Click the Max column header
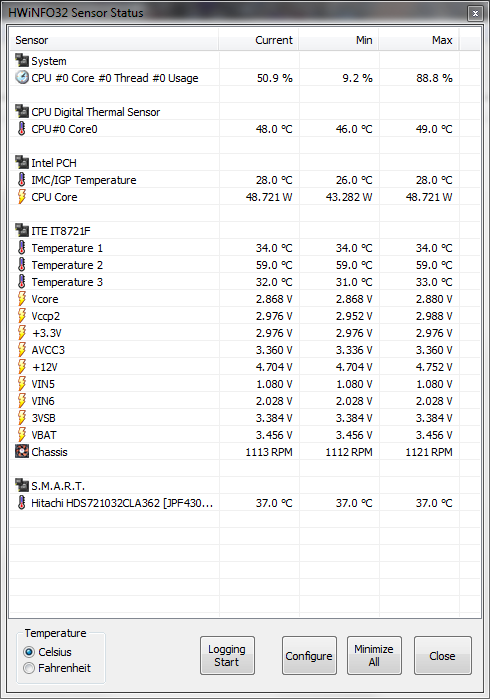Image resolution: width=490 pixels, height=699 pixels. [x=419, y=40]
